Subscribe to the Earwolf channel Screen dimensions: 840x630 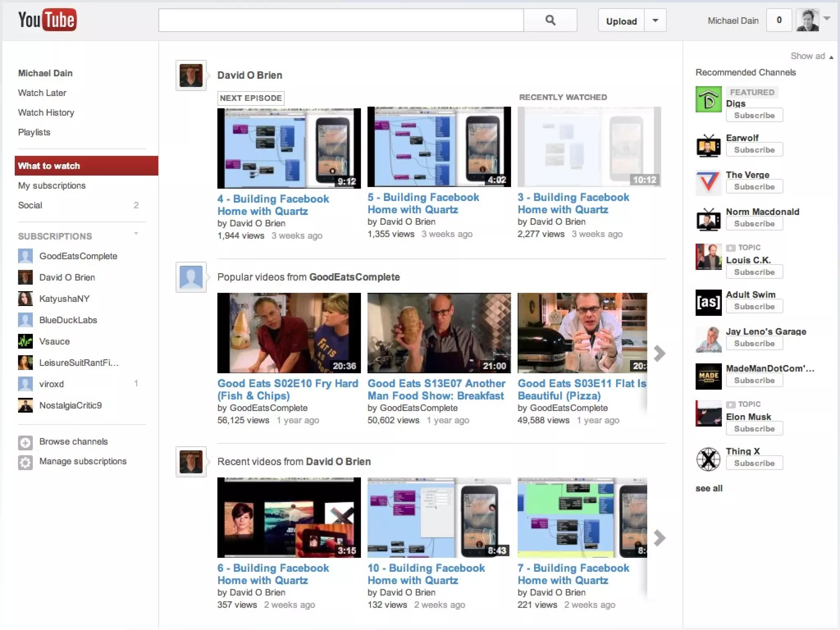pos(754,150)
